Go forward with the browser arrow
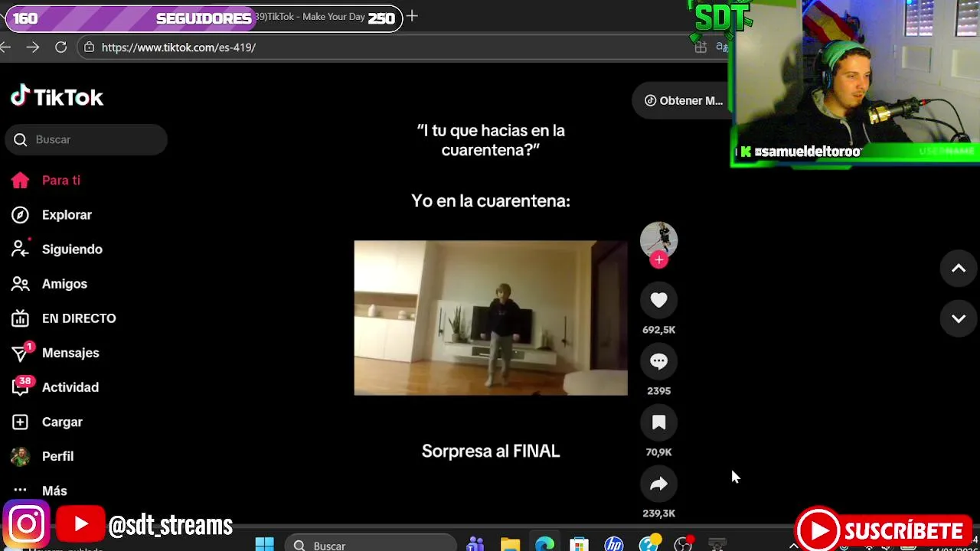This screenshot has height=551, width=980. 32,47
